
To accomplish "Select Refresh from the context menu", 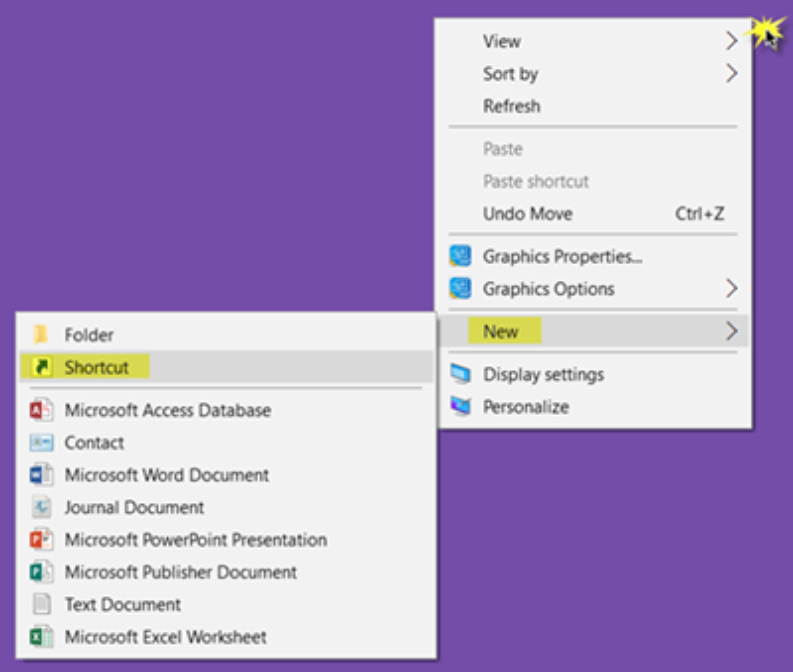I will [511, 106].
